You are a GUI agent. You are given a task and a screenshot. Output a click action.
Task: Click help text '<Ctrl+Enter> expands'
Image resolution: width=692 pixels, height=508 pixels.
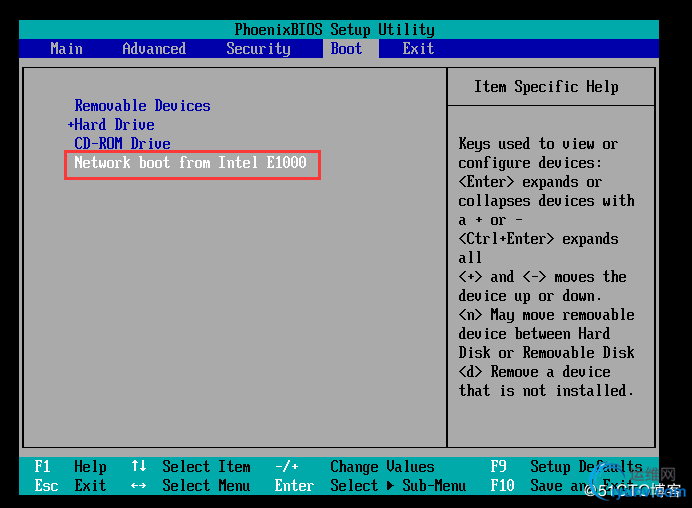(x=538, y=239)
